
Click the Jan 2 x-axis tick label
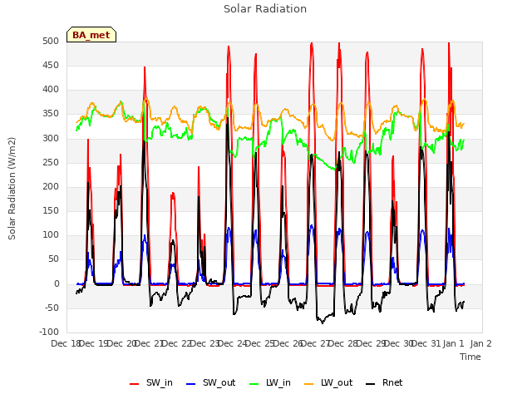(x=481, y=343)
